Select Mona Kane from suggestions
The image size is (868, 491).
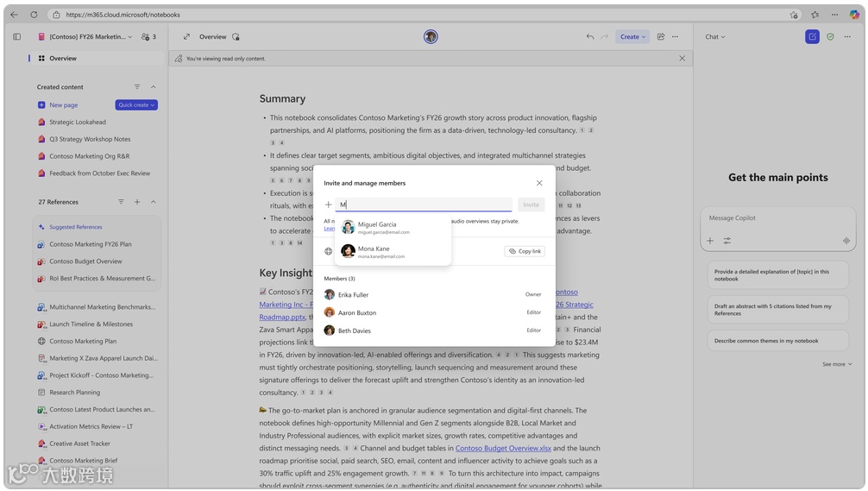tap(393, 252)
